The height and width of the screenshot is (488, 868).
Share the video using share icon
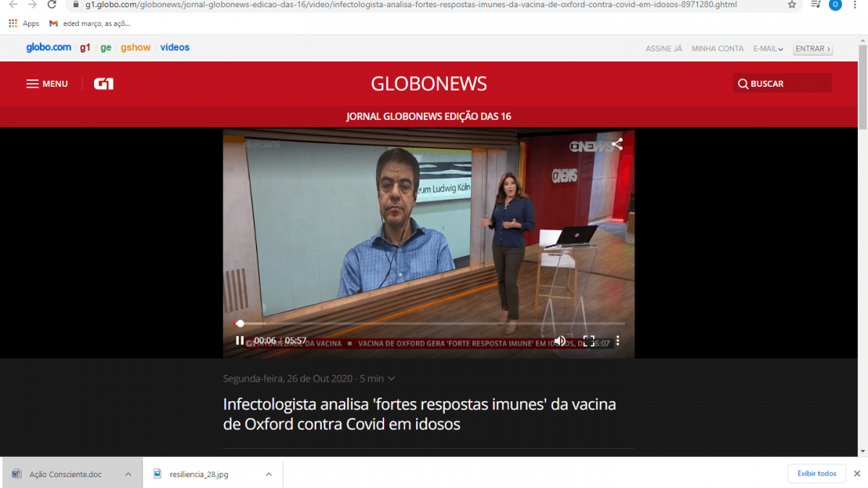pos(617,144)
